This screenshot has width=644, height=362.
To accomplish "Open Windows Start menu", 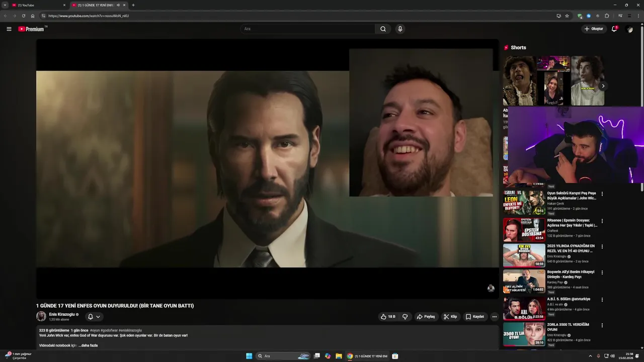I will coord(249,356).
